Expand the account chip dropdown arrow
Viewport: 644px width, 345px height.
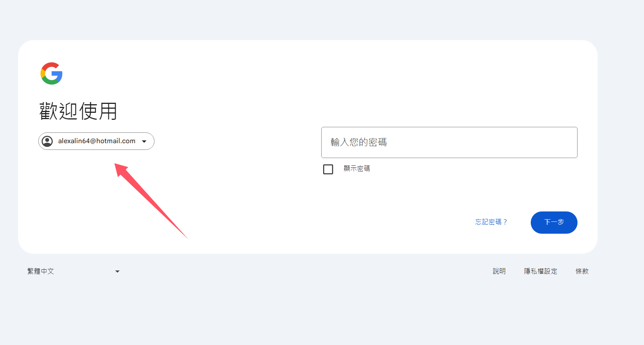(144, 141)
